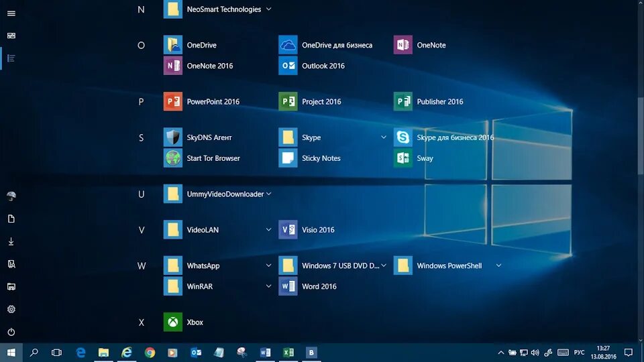Click the hamburger menu icon

pyautogui.click(x=11, y=13)
